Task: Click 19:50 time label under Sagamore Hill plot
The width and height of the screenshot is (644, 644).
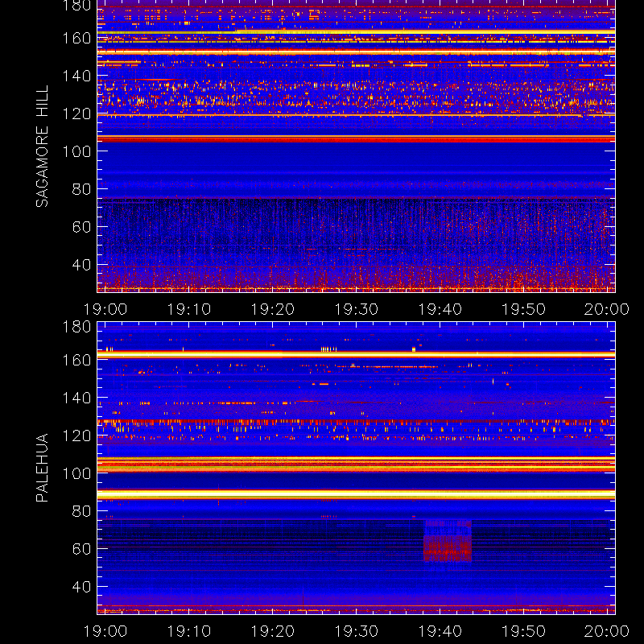Action: point(524,309)
